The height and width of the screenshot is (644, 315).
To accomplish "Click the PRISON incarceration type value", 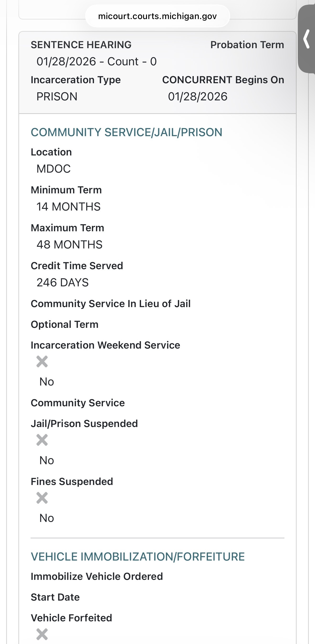I will click(57, 97).
